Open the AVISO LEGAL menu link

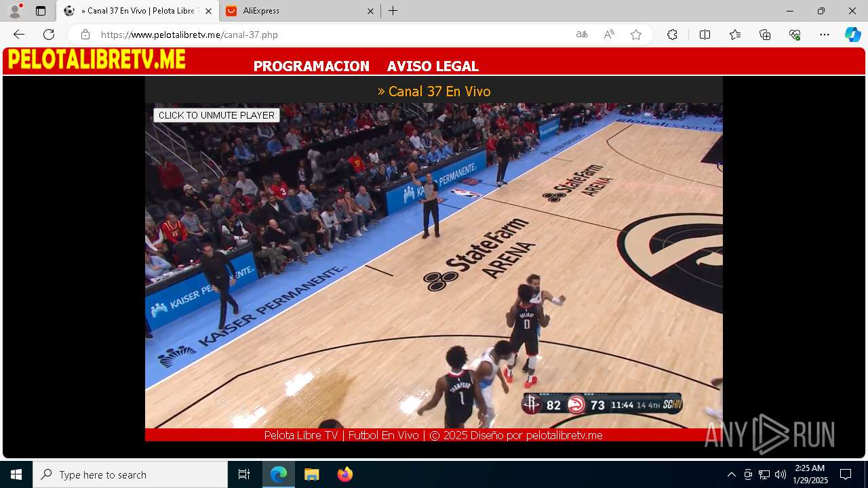(x=433, y=66)
